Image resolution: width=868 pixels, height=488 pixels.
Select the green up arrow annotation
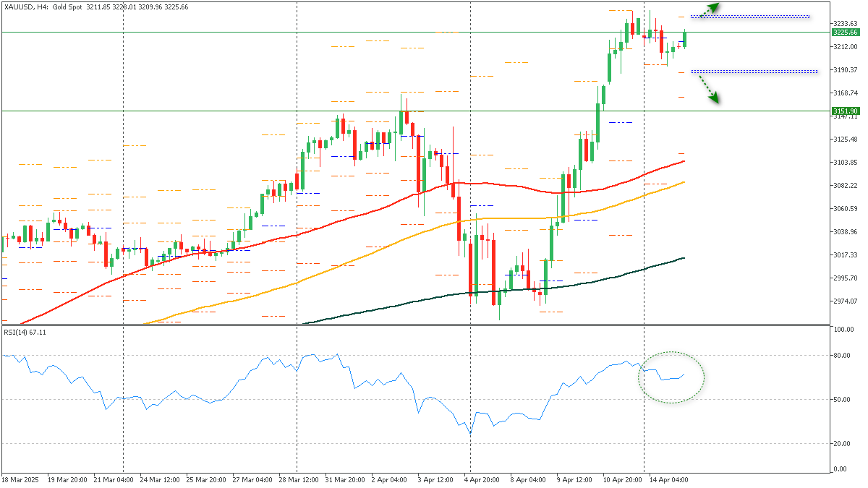coord(714,7)
